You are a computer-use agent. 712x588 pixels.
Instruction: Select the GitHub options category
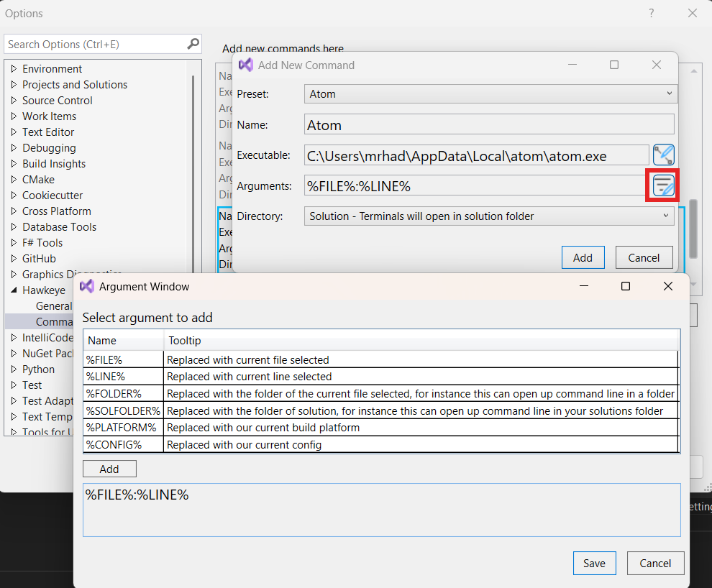click(x=39, y=259)
